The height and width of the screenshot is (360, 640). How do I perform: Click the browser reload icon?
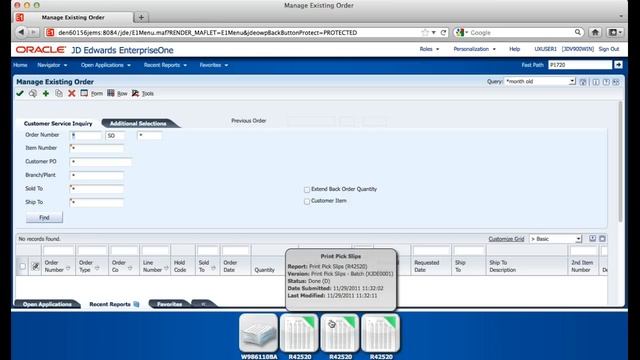443,32
